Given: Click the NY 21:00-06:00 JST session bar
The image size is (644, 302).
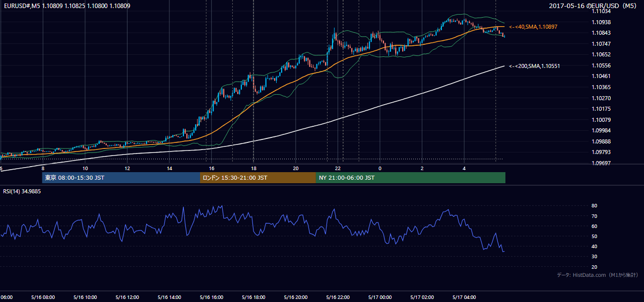Looking at the screenshot, I should tap(411, 178).
